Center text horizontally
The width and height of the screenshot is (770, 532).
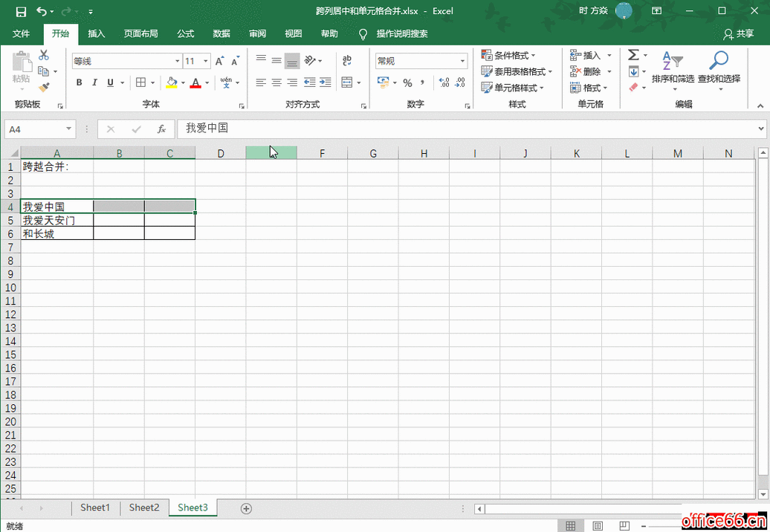coord(276,82)
